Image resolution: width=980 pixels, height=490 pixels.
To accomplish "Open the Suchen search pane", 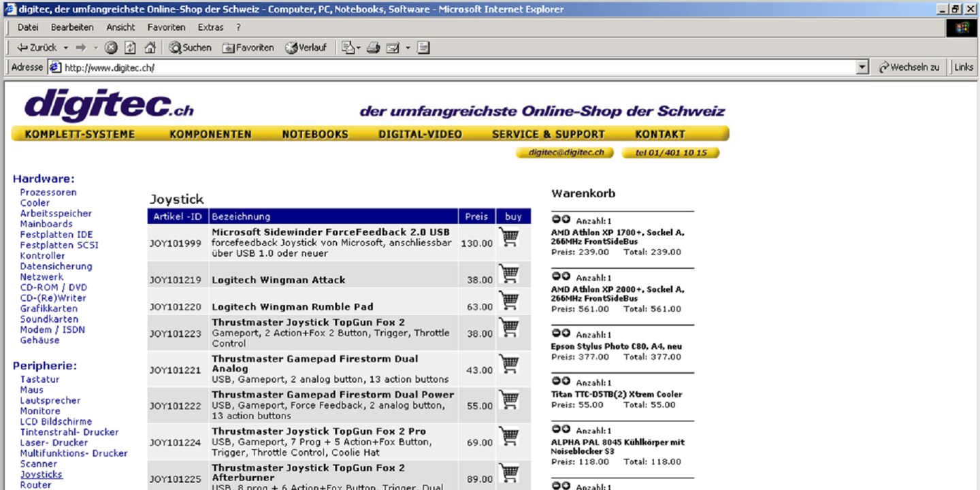I will [x=191, y=48].
